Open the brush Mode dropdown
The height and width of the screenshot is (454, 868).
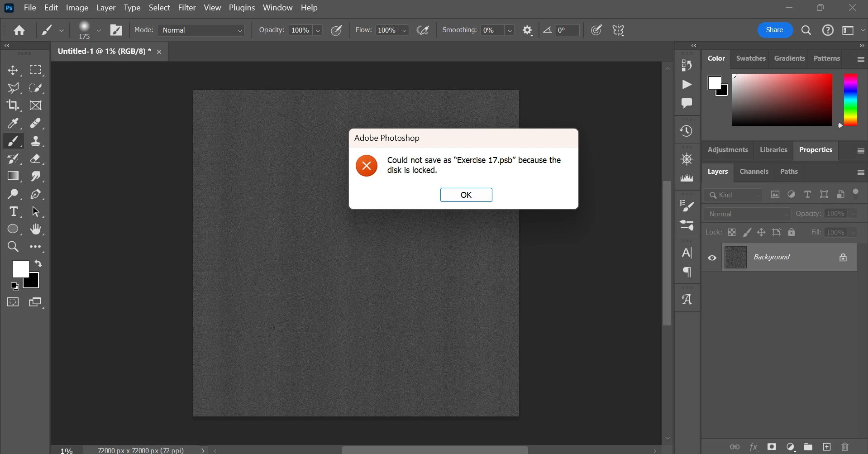pyautogui.click(x=201, y=30)
